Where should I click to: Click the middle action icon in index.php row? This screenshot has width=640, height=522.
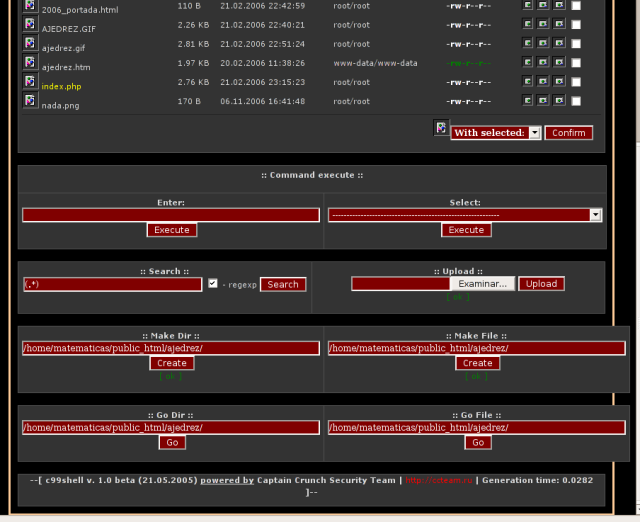point(543,81)
